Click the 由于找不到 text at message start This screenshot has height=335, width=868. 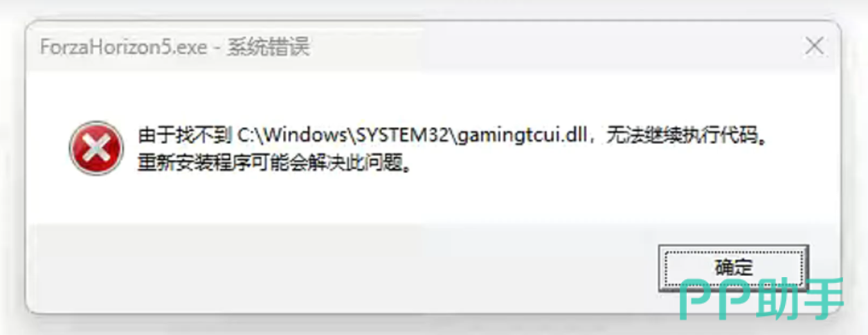point(185,137)
